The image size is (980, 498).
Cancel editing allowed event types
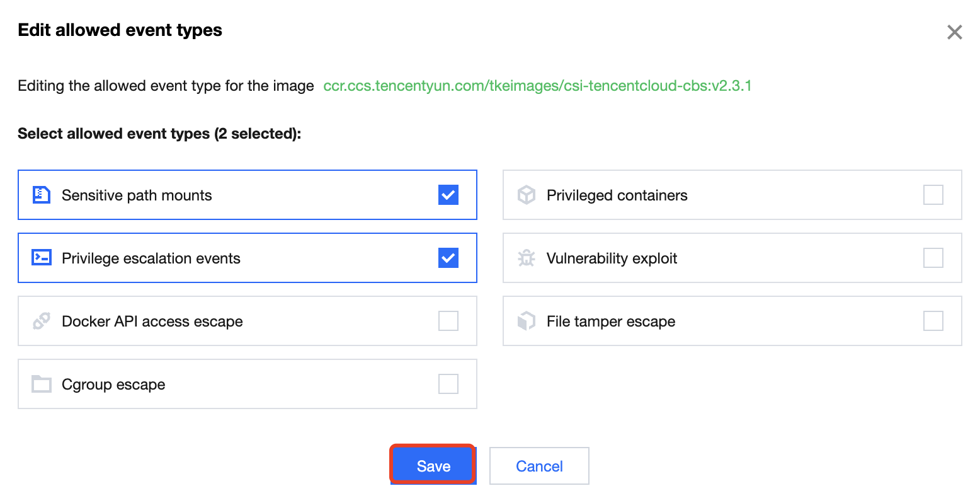[x=539, y=466]
